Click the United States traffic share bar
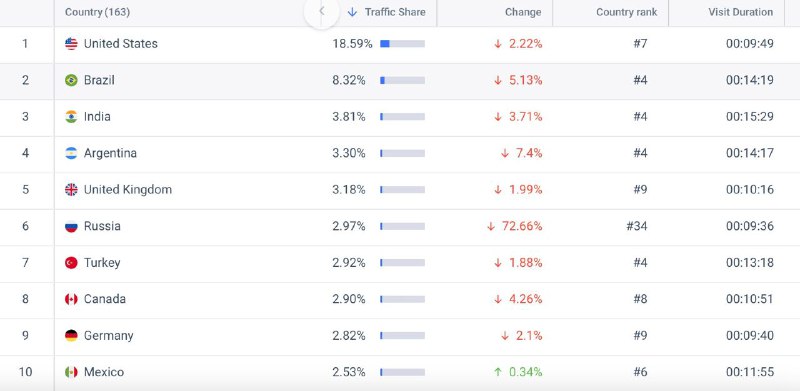 coord(402,44)
